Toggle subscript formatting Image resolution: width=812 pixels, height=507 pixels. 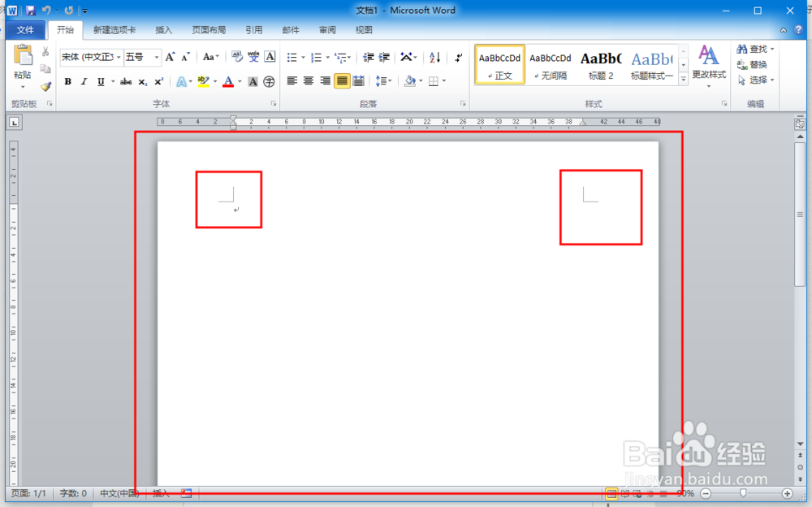click(142, 81)
